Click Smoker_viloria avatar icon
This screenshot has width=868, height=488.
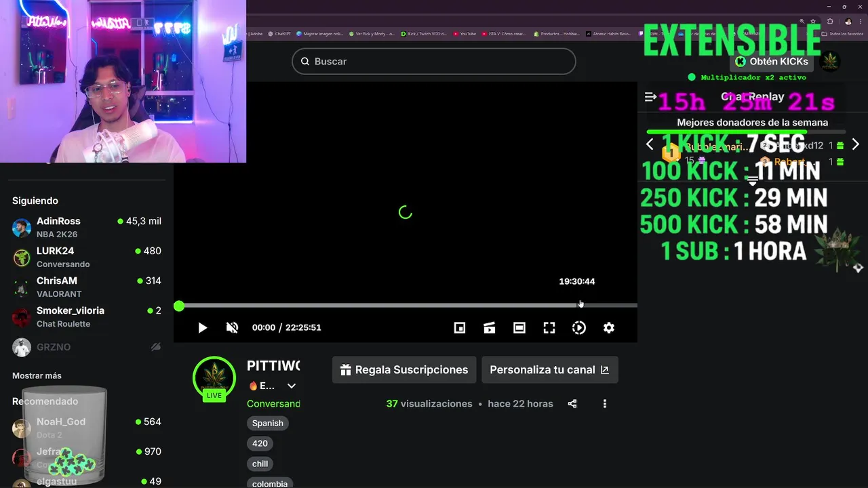(22, 317)
